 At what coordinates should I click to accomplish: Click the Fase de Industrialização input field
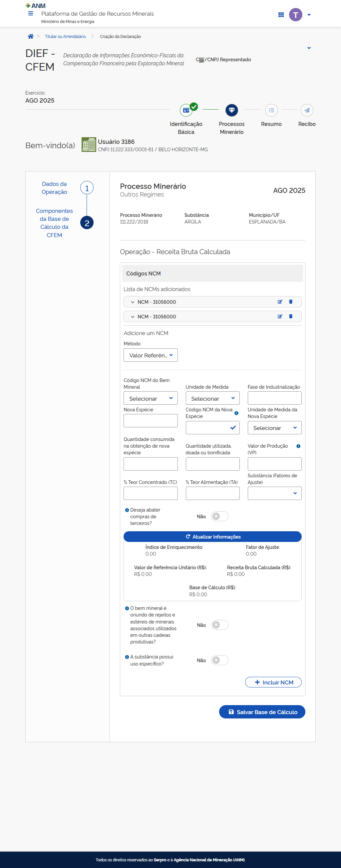tap(274, 398)
